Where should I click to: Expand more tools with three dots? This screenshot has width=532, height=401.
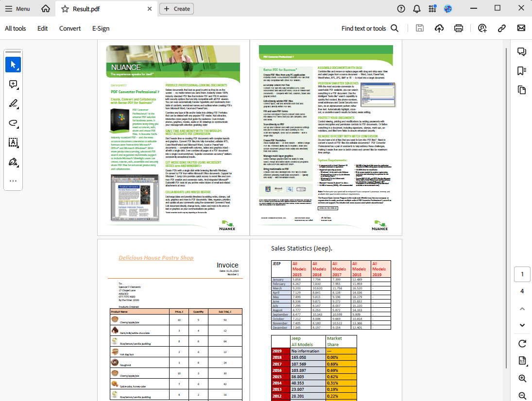click(13, 181)
